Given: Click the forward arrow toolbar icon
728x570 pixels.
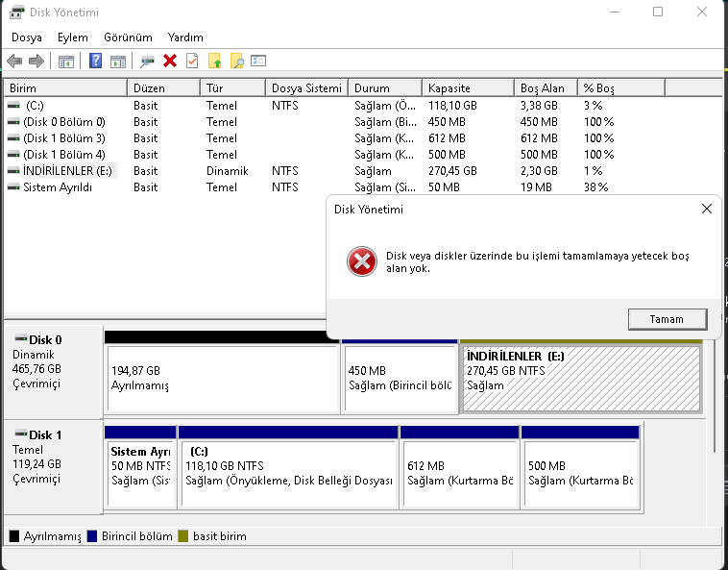Looking at the screenshot, I should coord(36,62).
